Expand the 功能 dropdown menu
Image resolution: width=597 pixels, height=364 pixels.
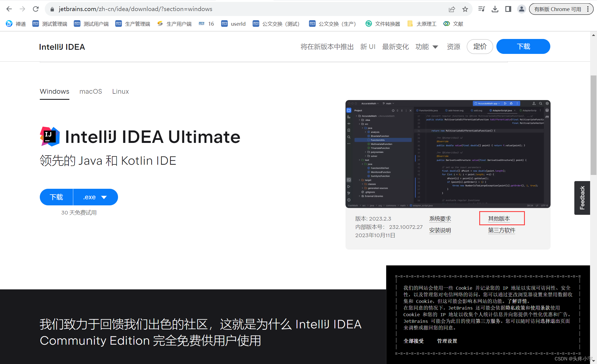click(x=426, y=47)
